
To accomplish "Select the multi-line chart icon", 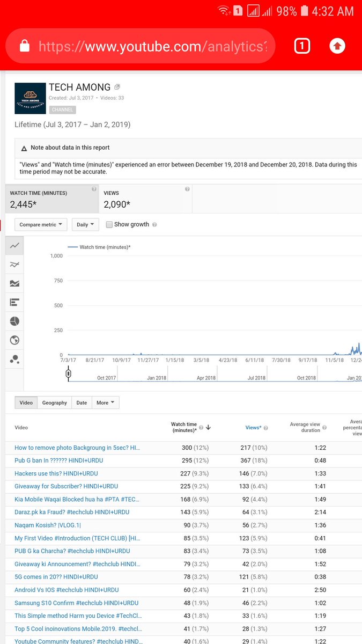I will pyautogui.click(x=14, y=265).
